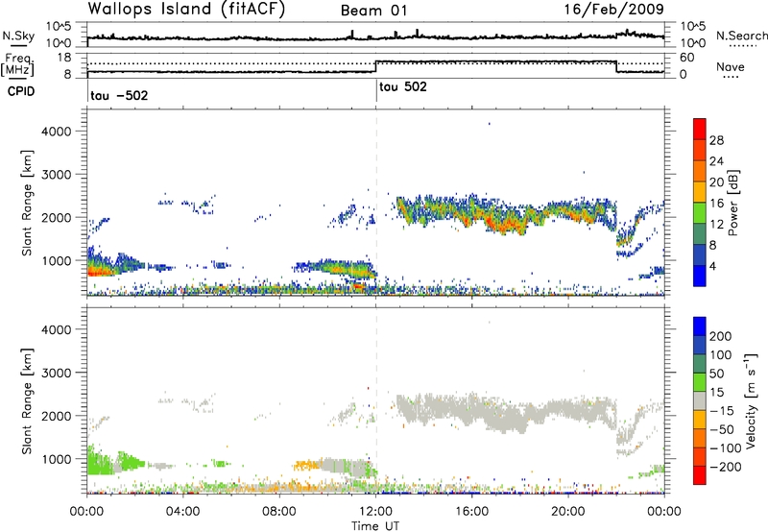768x532 pixels.
Task: Click the '16:00' time axis tick
Action: (471, 512)
